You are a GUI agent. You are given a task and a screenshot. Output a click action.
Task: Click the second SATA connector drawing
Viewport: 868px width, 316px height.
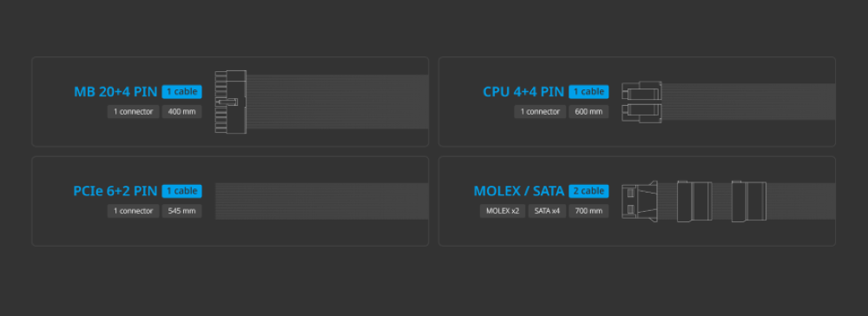click(x=749, y=201)
